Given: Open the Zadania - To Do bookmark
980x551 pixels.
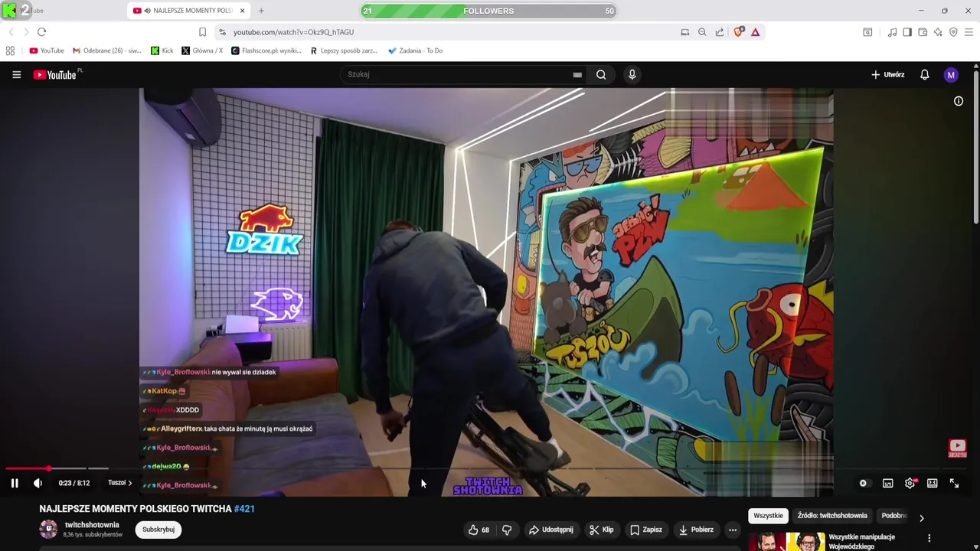Looking at the screenshot, I should pyautogui.click(x=415, y=51).
